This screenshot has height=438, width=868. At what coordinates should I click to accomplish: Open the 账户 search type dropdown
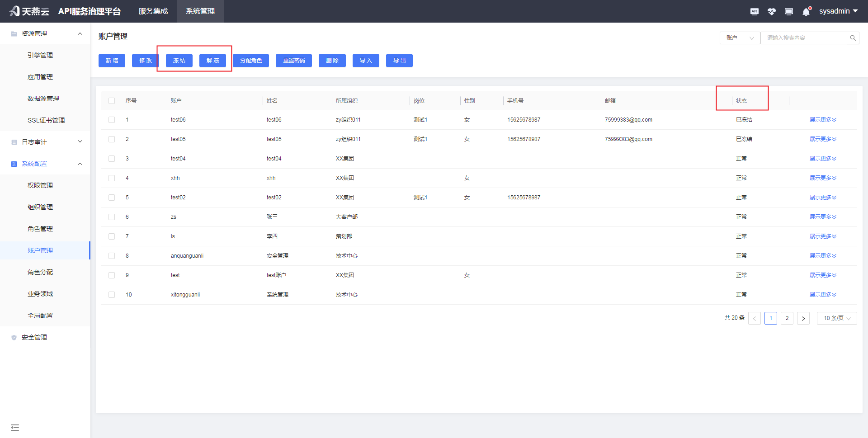(740, 38)
